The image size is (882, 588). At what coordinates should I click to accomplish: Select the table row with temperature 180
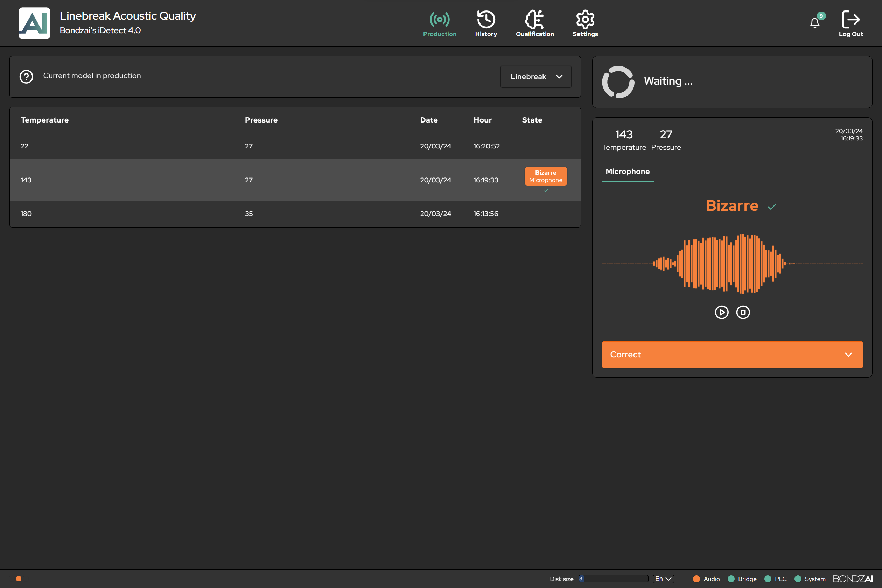[x=262, y=214]
